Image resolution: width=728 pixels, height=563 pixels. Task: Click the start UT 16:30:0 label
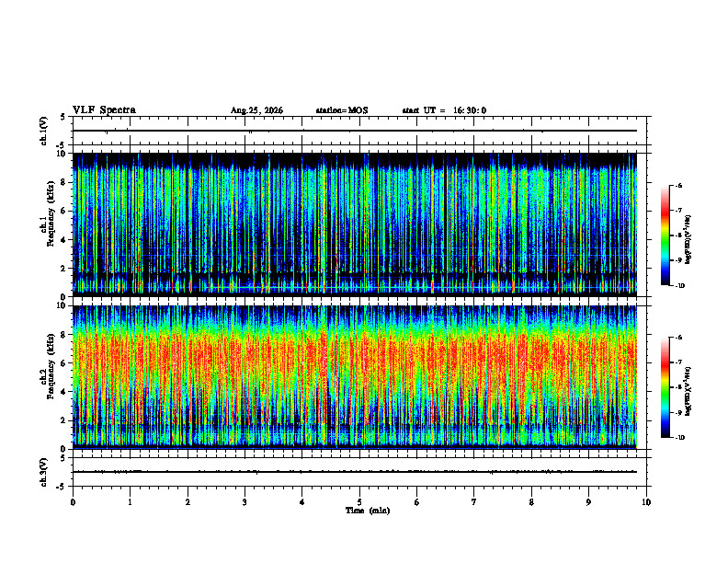point(444,110)
